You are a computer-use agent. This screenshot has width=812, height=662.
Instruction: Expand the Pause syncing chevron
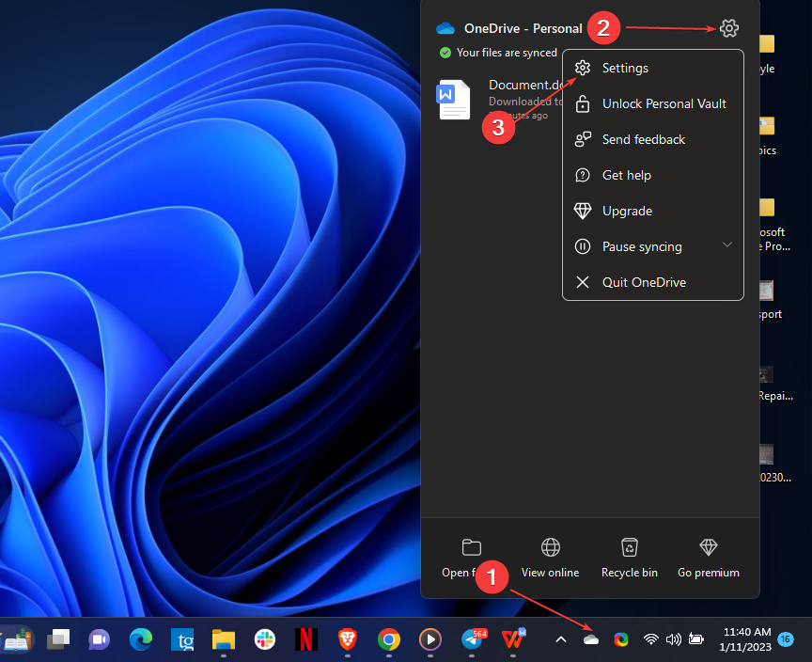tap(726, 245)
